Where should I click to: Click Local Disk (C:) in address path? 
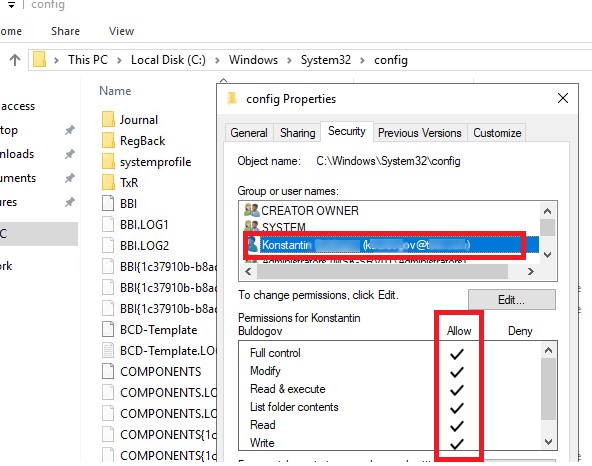coord(168,60)
